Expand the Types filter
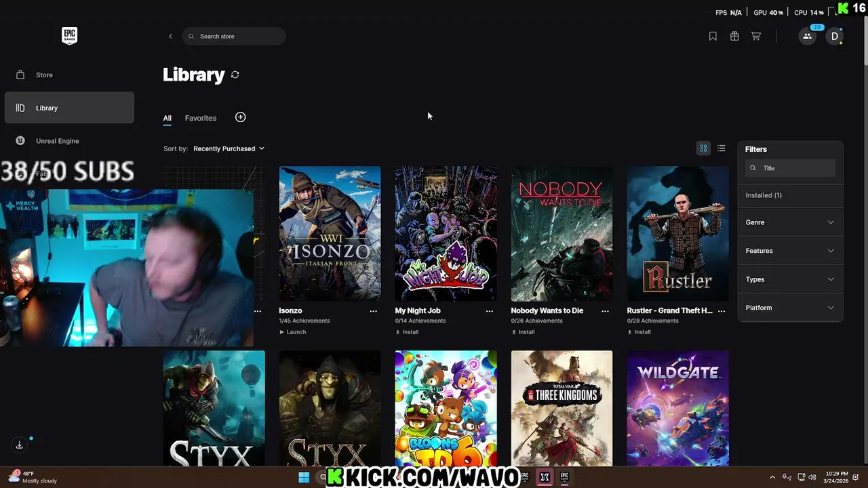 pos(790,279)
